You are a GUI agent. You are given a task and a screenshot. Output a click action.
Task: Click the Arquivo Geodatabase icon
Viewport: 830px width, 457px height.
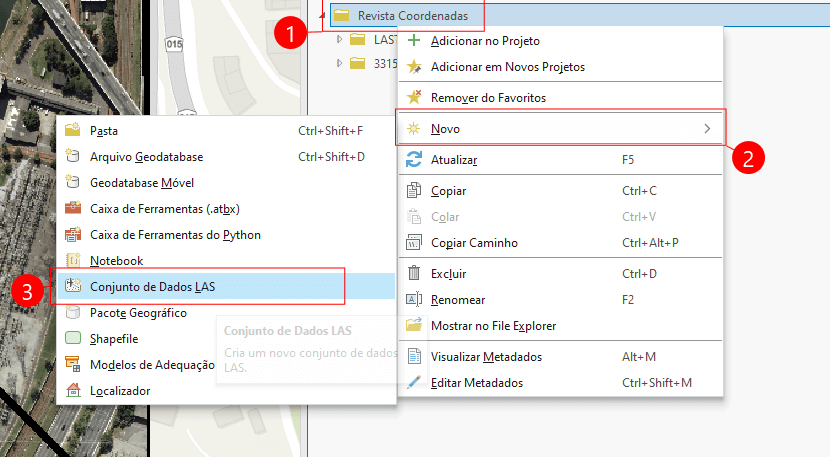pos(72,157)
